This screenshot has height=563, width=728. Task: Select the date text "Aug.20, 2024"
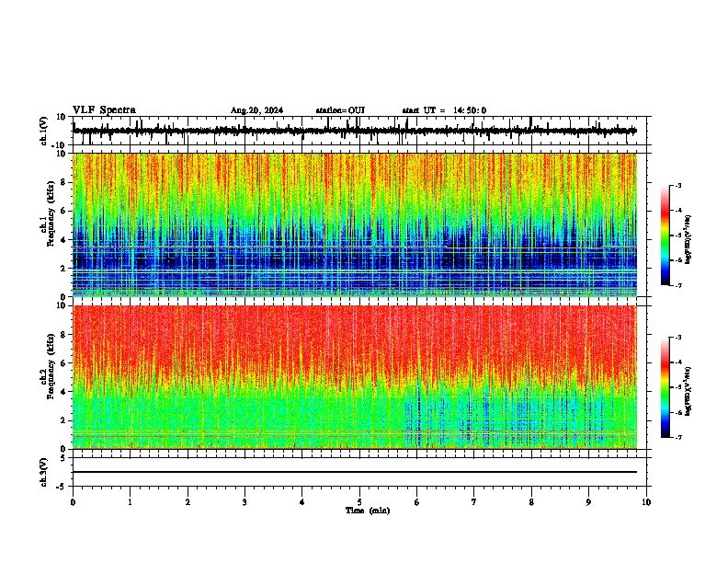point(256,110)
